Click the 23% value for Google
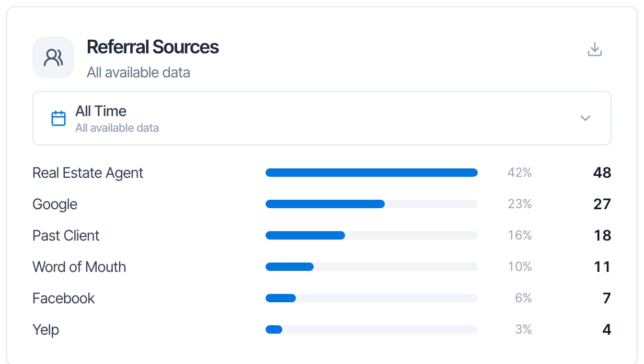644x364 pixels. pyautogui.click(x=520, y=204)
